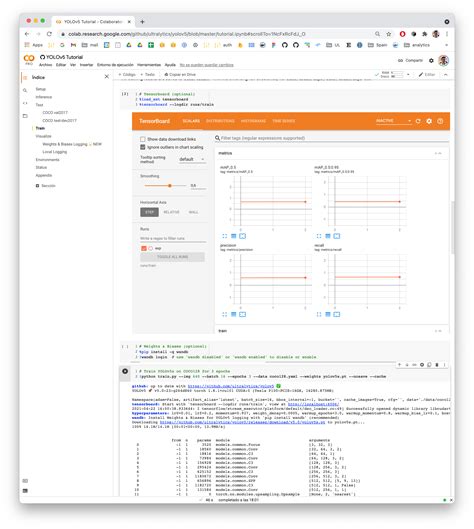Open cell settings gear in cell toolbar

(x=422, y=365)
